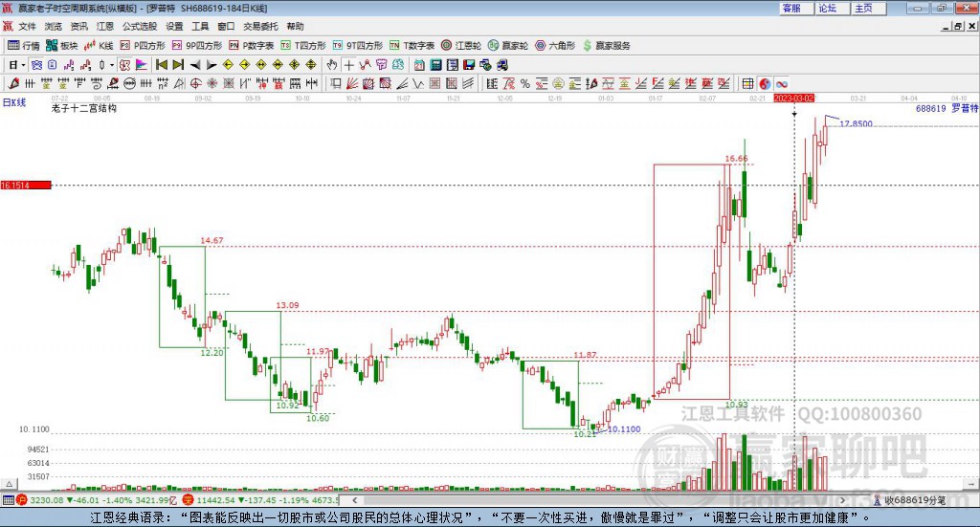
Task: Expand the 日 period dropdown
Action: 23,65
